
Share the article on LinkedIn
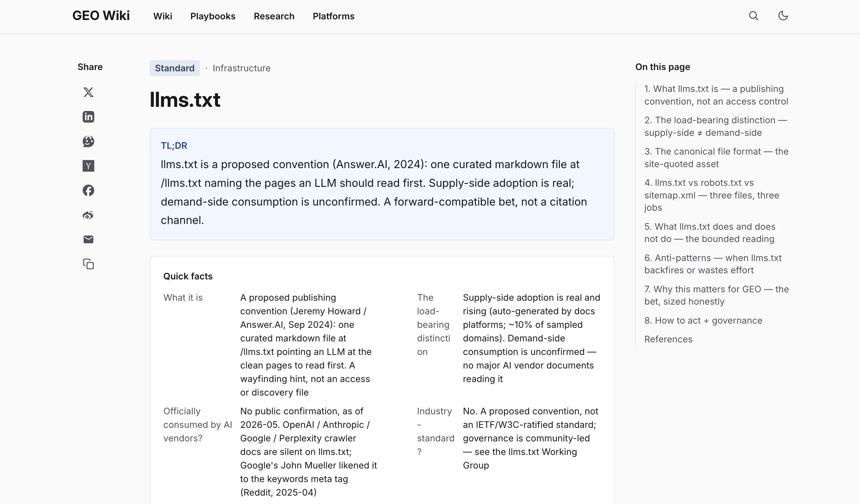coord(88,117)
